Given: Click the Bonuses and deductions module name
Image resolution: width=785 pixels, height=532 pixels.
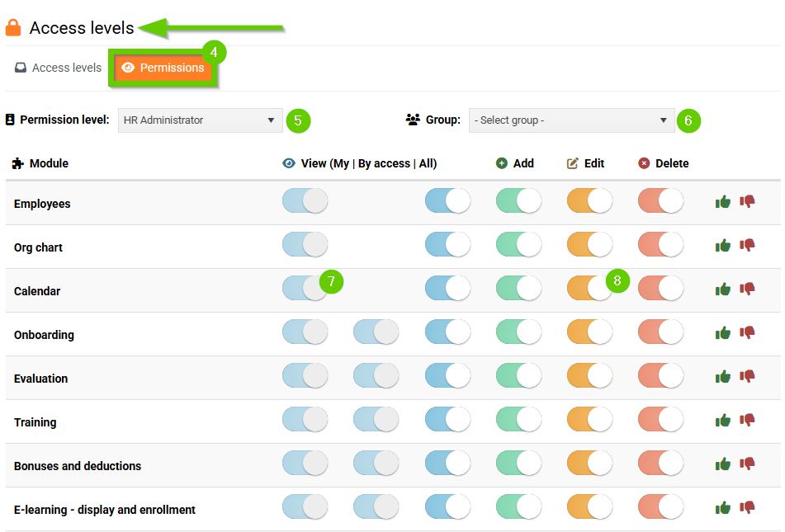Looking at the screenshot, I should [78, 466].
